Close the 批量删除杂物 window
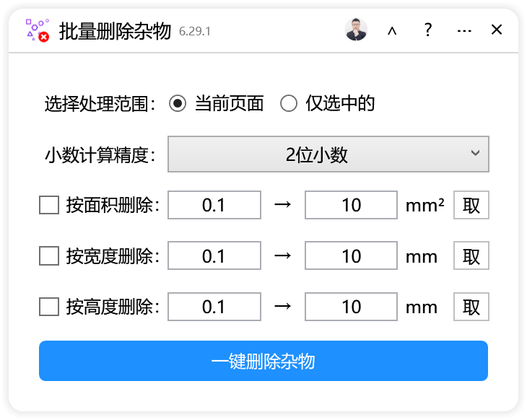The height and width of the screenshot is (420, 527). point(497,30)
